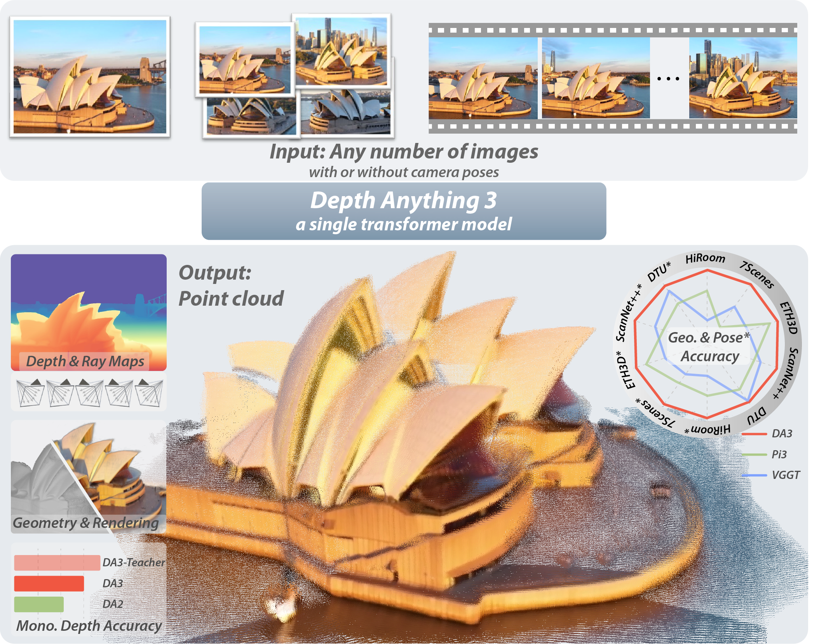Click the last camera ray frustum icon
The height and width of the screenshot is (644, 826).
(x=148, y=392)
